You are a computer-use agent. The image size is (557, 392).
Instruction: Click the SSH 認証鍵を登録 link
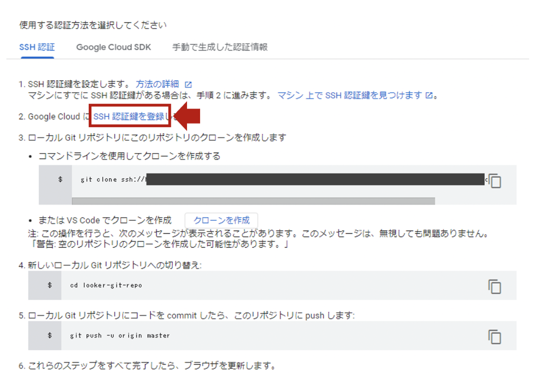[x=129, y=117]
